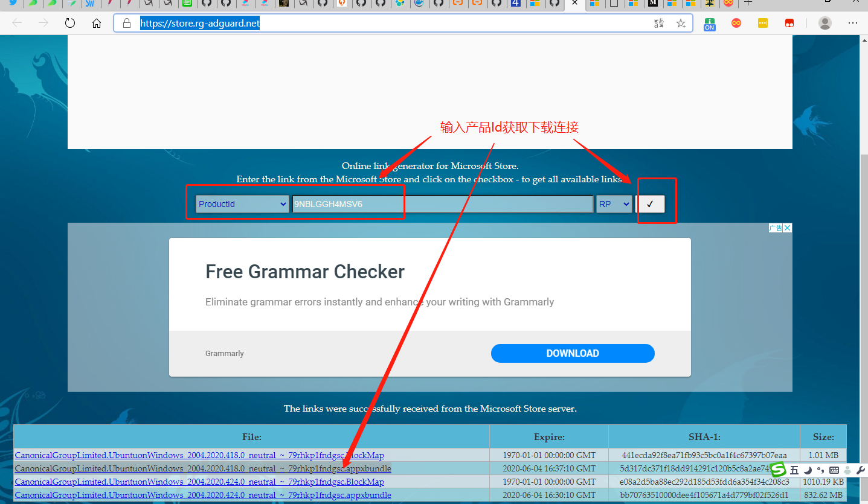Switch to the SW tab
Viewport: 868px width, 504px height.
click(x=90, y=3)
